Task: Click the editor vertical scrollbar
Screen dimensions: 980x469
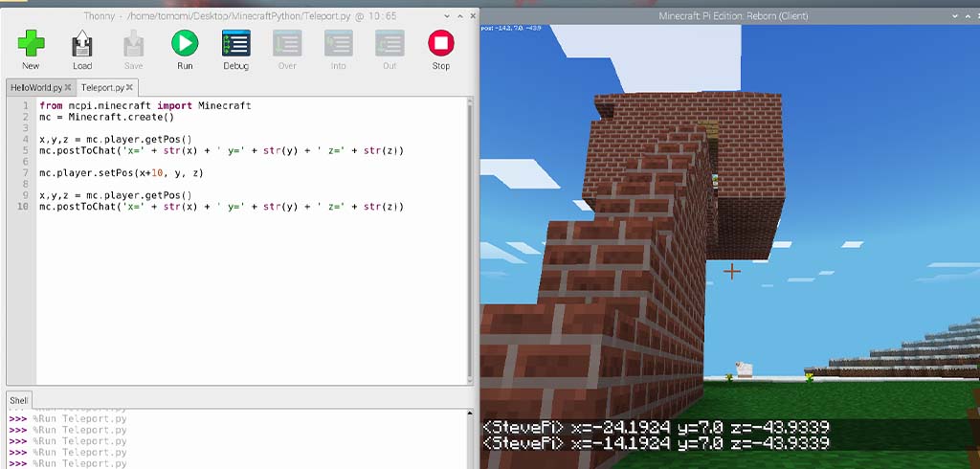Action: pyautogui.click(x=470, y=241)
